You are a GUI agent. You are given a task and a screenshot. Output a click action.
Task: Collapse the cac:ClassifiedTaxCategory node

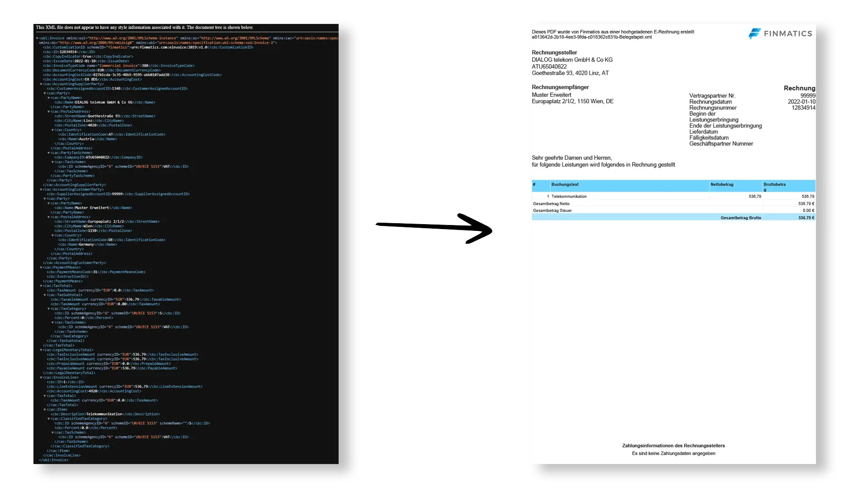point(49,419)
